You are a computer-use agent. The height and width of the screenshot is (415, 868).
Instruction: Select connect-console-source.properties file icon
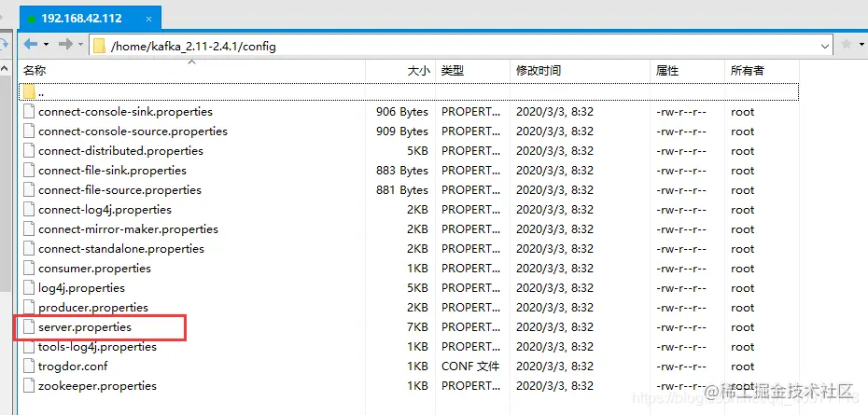click(x=29, y=131)
